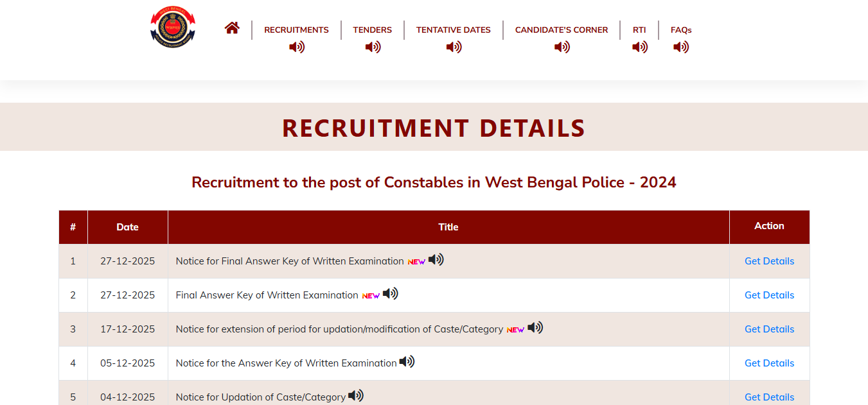This screenshot has height=405, width=868.
Task: Click the home icon in navigation
Action: click(x=232, y=28)
